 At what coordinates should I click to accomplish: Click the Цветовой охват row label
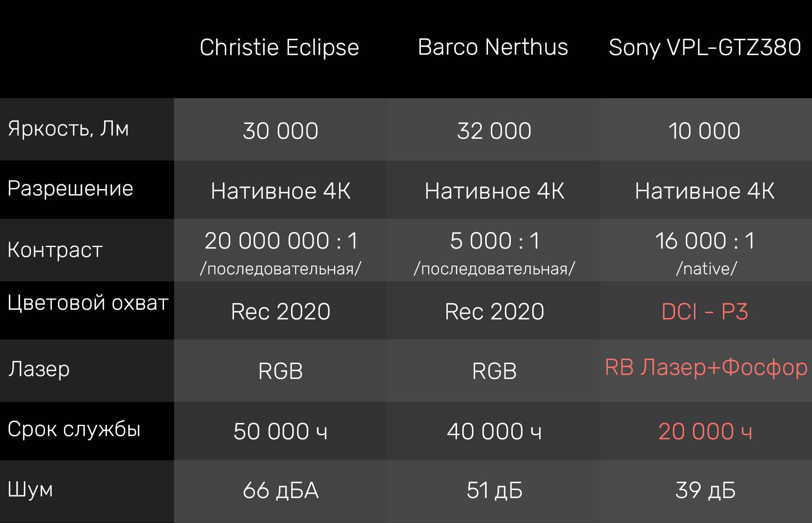tap(88, 303)
